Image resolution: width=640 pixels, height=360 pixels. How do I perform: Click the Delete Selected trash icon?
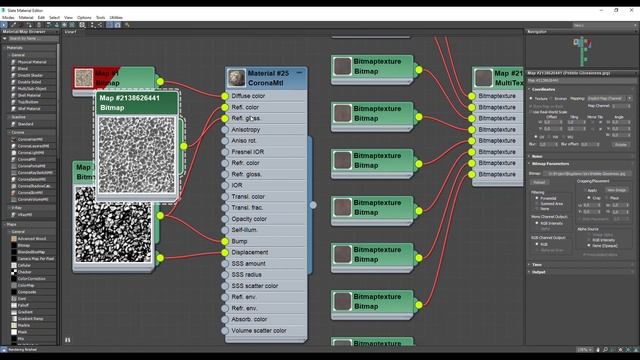point(39,25)
